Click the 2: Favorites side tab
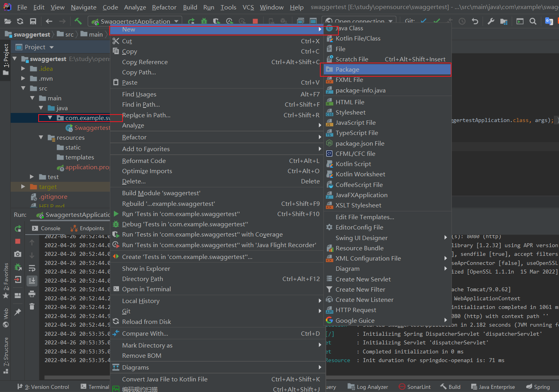This screenshot has width=559, height=392. [x=6, y=281]
